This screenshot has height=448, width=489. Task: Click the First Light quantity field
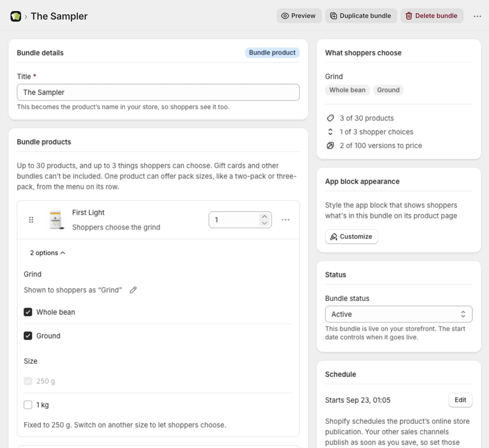coord(240,220)
